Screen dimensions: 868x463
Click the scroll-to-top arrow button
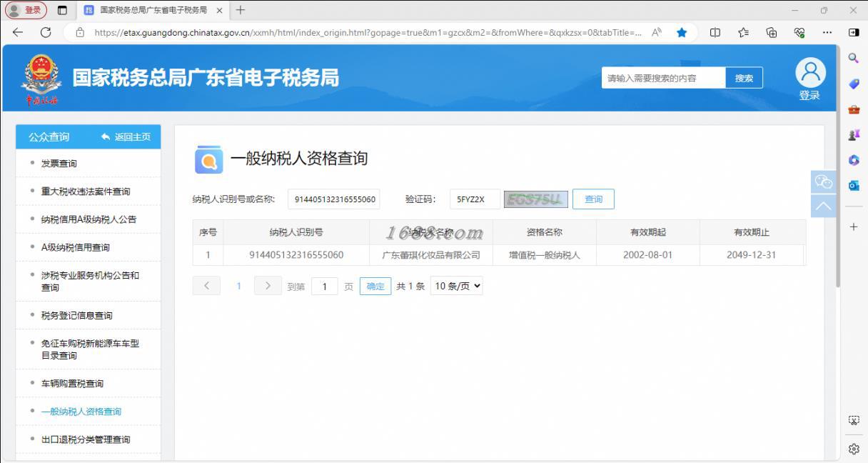[x=823, y=206]
